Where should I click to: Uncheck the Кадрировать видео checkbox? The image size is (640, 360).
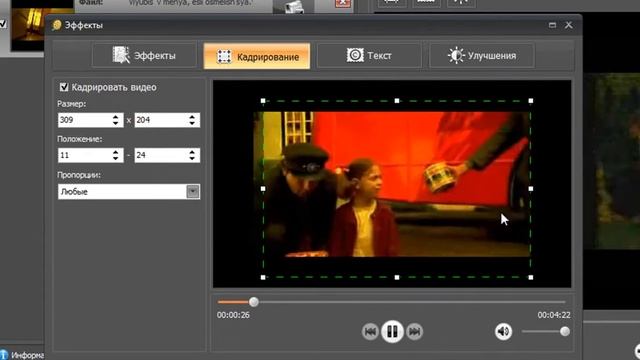click(64, 87)
